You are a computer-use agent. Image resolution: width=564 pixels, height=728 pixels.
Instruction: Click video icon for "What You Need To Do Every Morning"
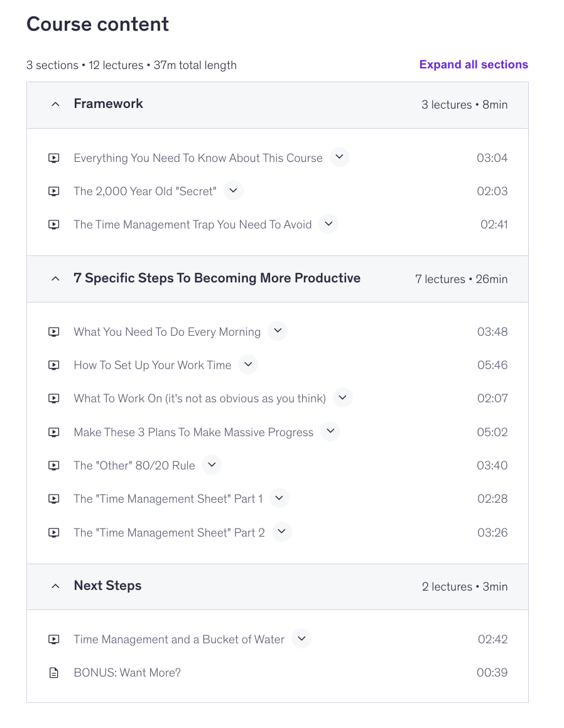pyautogui.click(x=54, y=332)
